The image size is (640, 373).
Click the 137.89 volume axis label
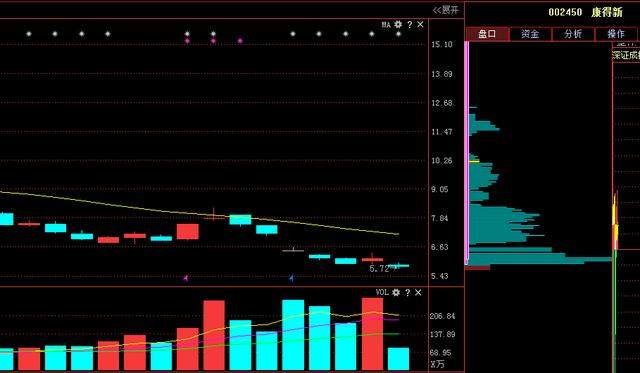[x=442, y=335]
